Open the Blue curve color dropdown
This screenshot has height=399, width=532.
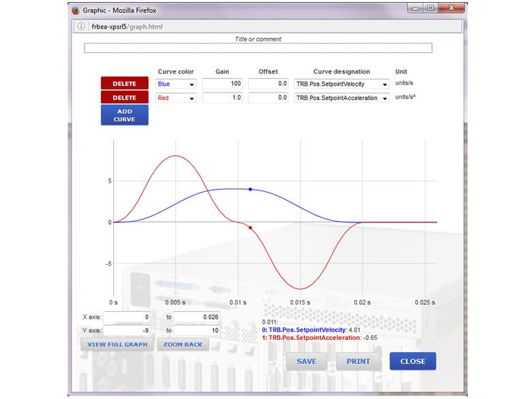pyautogui.click(x=176, y=84)
